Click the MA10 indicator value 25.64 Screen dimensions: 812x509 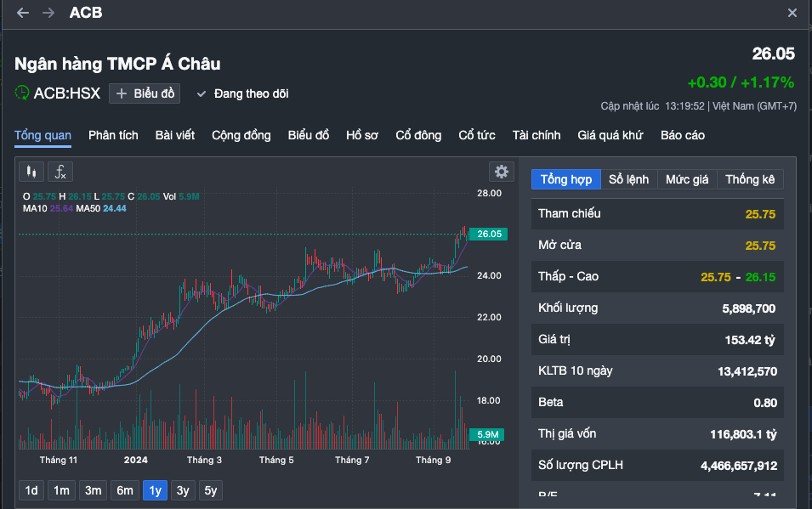(61, 209)
